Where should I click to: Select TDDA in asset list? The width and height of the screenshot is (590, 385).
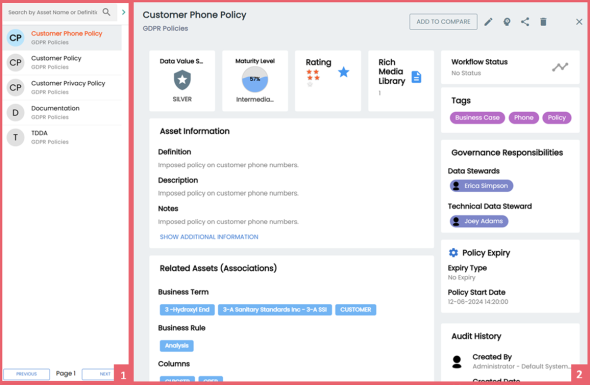coord(62,137)
